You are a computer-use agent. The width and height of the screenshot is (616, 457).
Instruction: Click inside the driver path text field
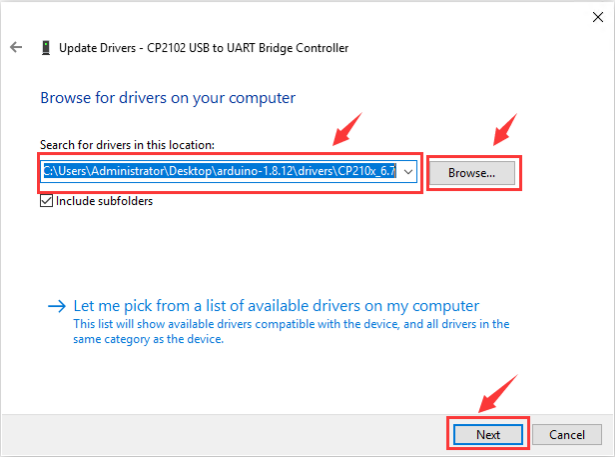coord(220,172)
